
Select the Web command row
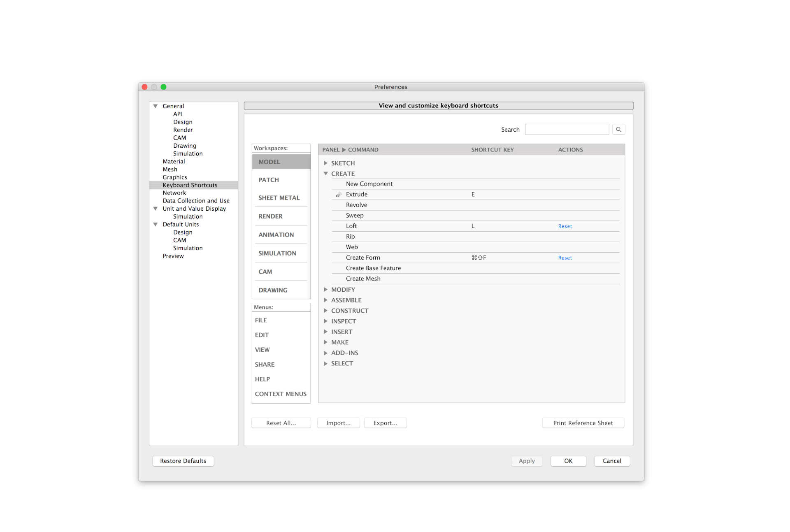476,247
